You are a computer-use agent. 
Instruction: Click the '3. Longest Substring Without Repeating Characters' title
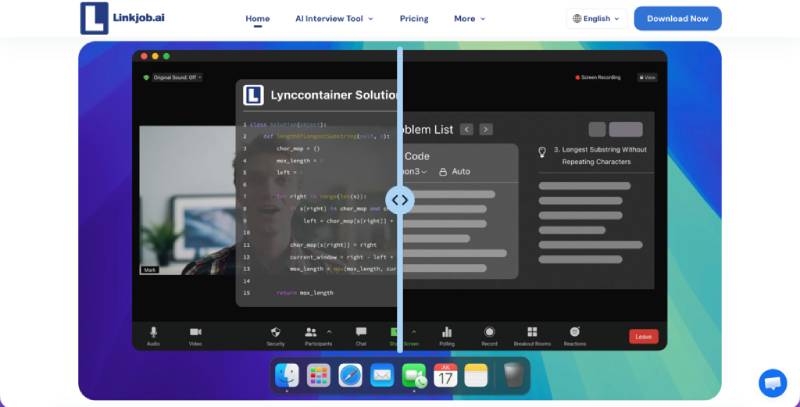[600, 156]
